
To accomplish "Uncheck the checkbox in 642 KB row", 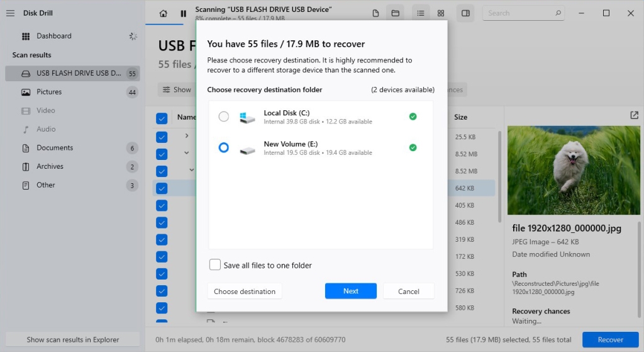I will pos(162,188).
